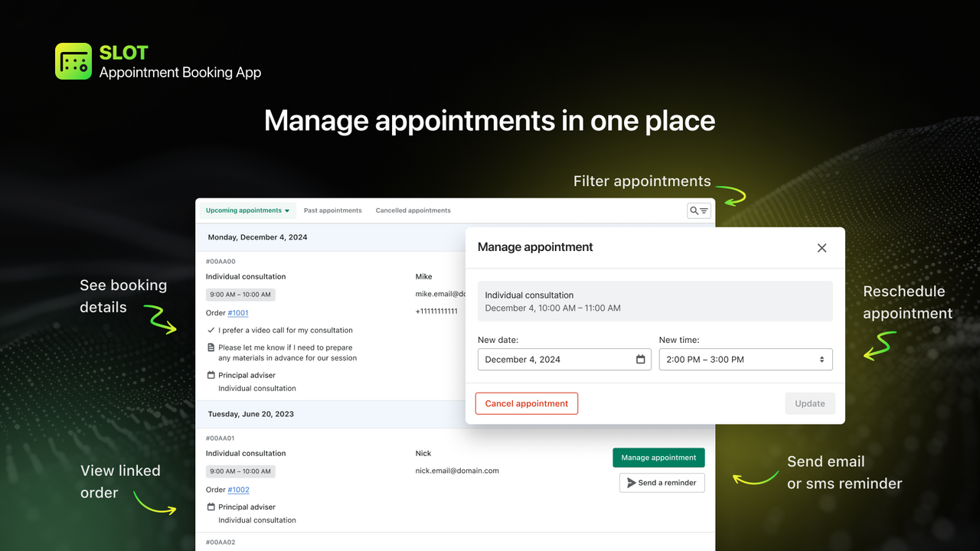980x551 pixels.
Task: Close the Manage appointment dialog
Action: [x=822, y=248]
